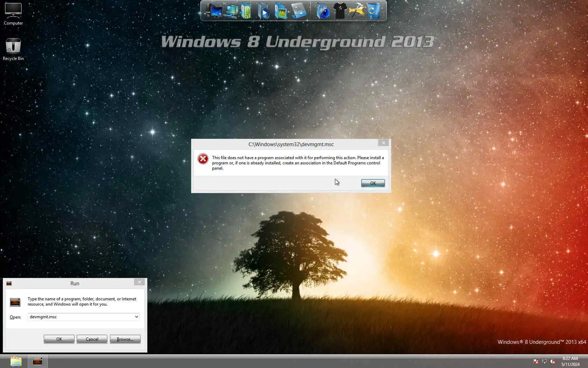Close the devmgmt.msc error dialog
Viewport: 588px width, 368px height.
(x=383, y=143)
